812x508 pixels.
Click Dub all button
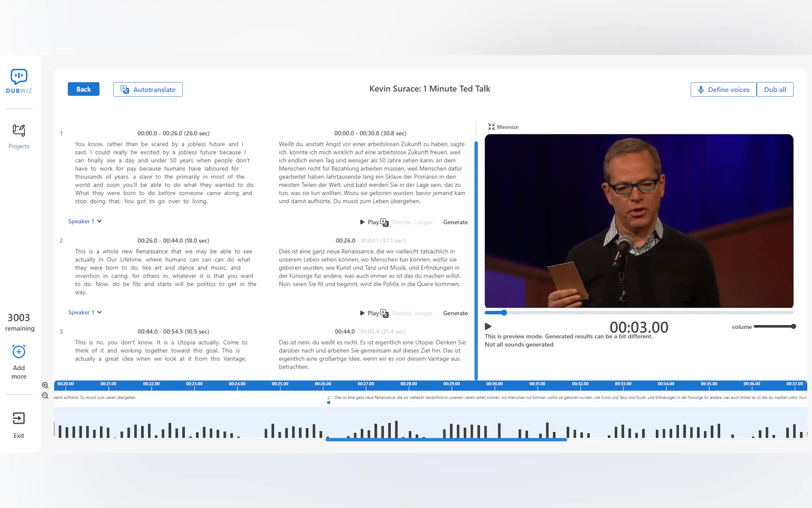(775, 89)
